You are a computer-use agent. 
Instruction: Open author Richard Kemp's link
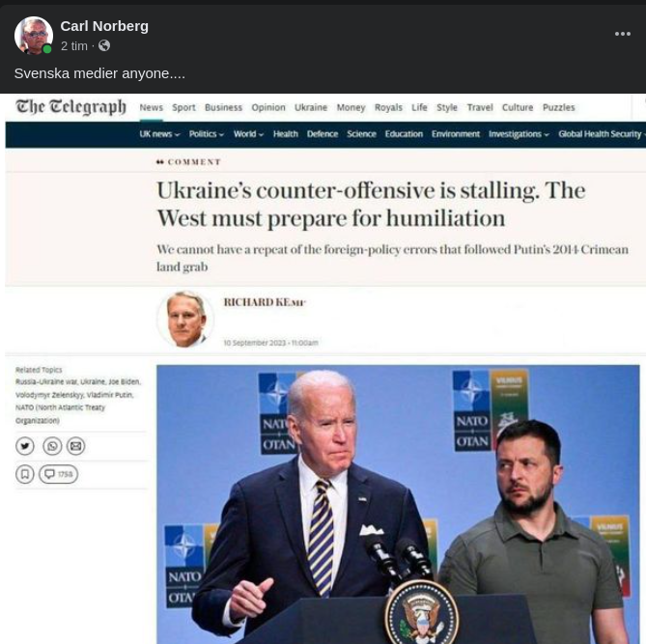pyautogui.click(x=265, y=302)
